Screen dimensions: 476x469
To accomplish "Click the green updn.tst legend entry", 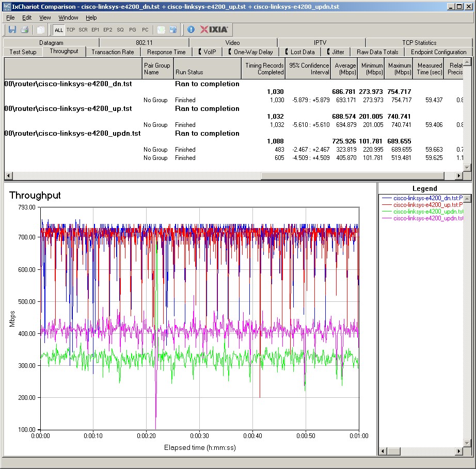I will click(422, 212).
